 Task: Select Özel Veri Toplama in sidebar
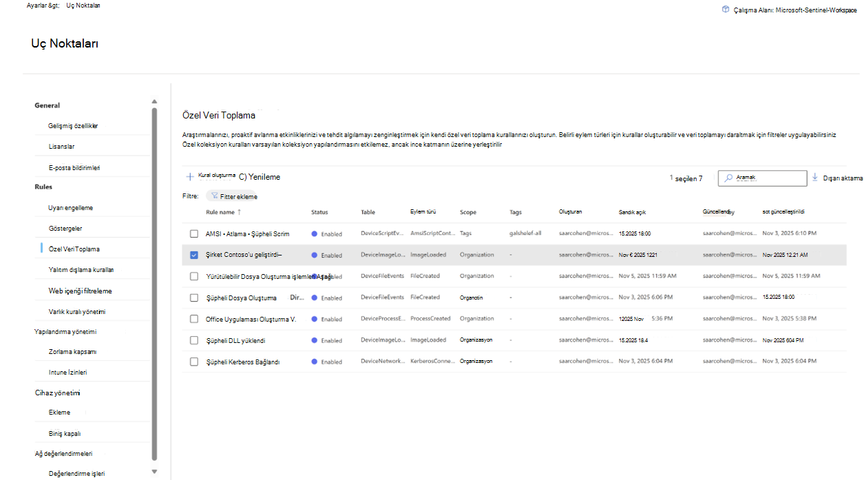tap(74, 249)
